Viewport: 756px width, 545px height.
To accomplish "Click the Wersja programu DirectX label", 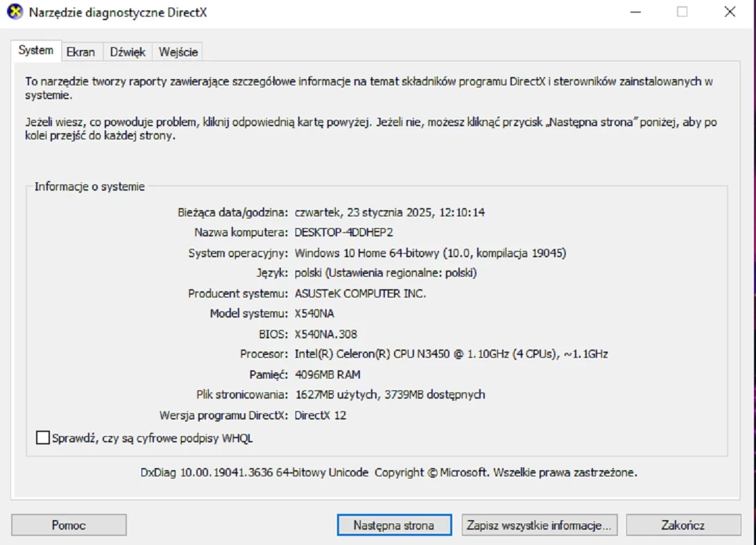I will pyautogui.click(x=223, y=415).
